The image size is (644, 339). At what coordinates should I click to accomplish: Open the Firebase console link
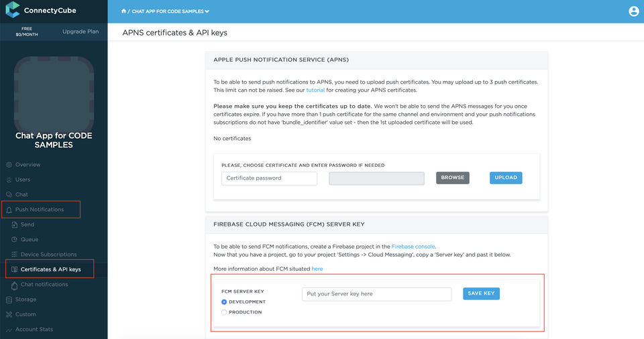[413, 247]
